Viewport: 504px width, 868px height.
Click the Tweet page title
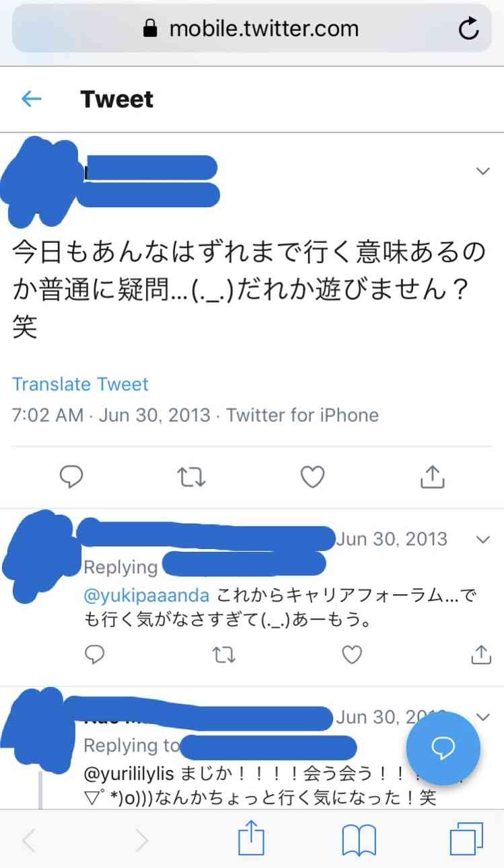click(117, 99)
